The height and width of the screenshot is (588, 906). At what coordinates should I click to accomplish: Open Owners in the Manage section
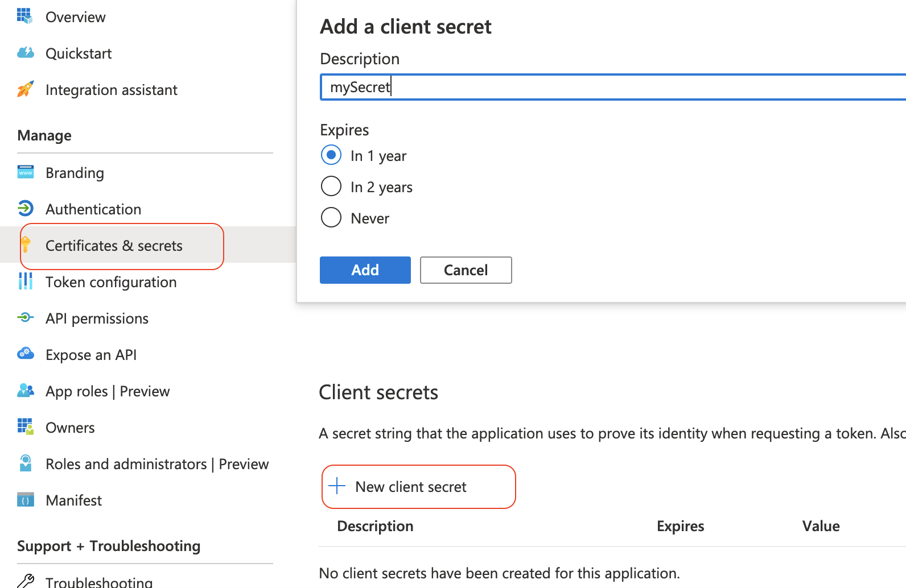click(x=70, y=428)
